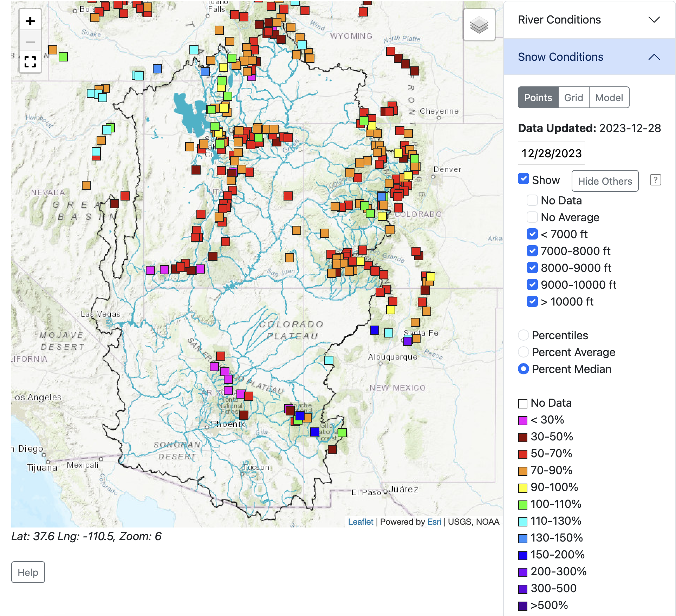
Task: Open the Leaflet attribution link
Action: (x=360, y=522)
